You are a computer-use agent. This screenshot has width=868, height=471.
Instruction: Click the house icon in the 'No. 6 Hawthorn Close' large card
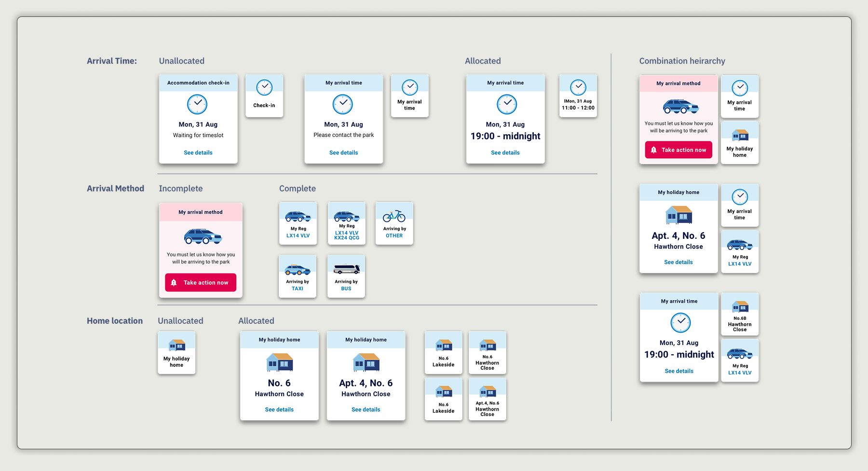[280, 362]
